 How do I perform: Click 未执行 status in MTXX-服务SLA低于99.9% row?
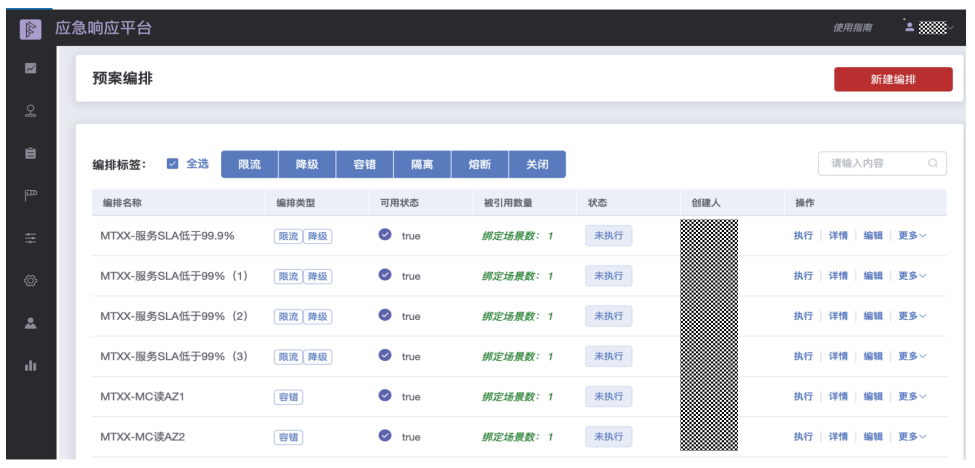[609, 236]
